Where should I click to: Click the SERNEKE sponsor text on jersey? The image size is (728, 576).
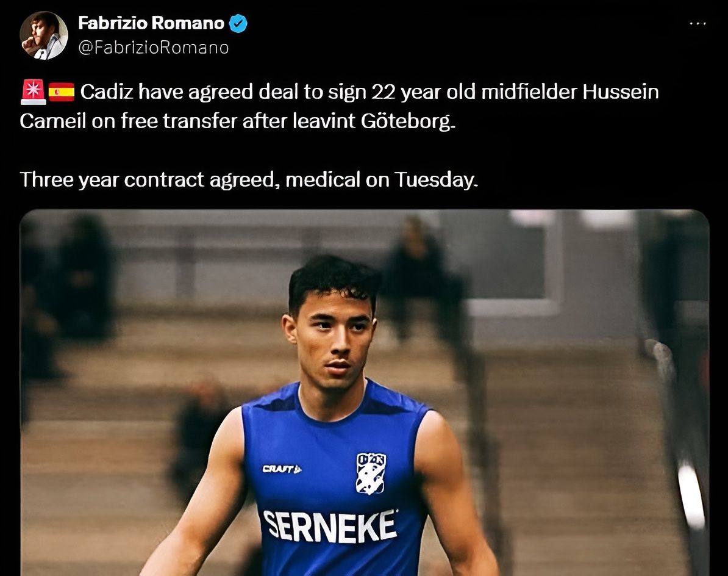click(x=330, y=526)
